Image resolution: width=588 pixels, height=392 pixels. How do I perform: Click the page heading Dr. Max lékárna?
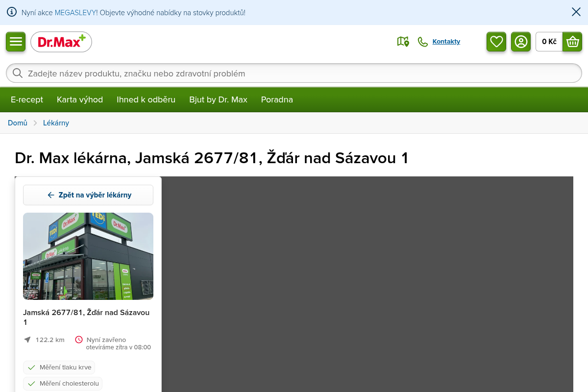[212, 158]
